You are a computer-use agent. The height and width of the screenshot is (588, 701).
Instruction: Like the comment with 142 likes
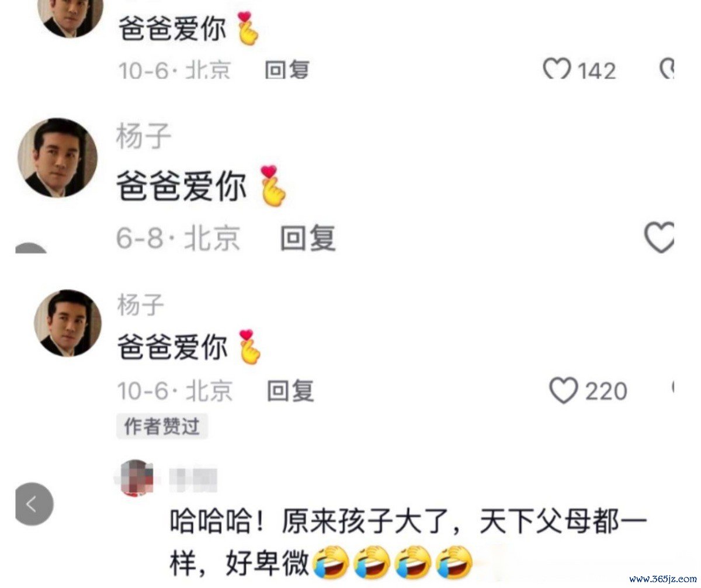557,70
